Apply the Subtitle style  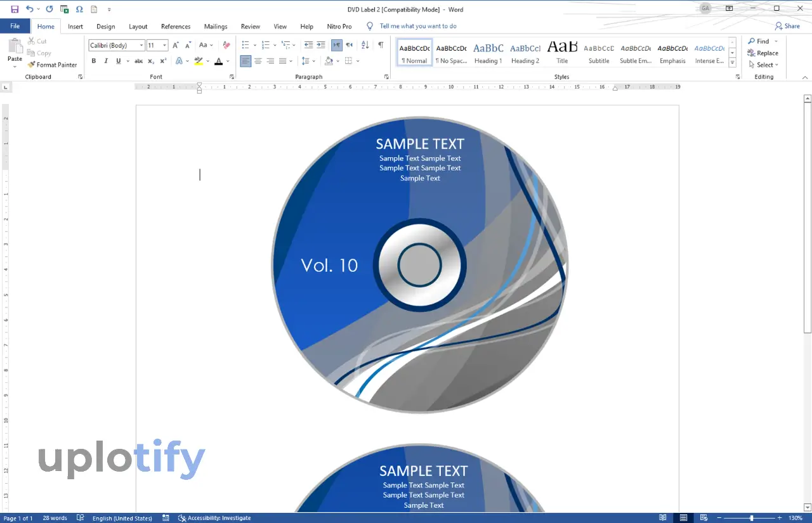pyautogui.click(x=599, y=53)
